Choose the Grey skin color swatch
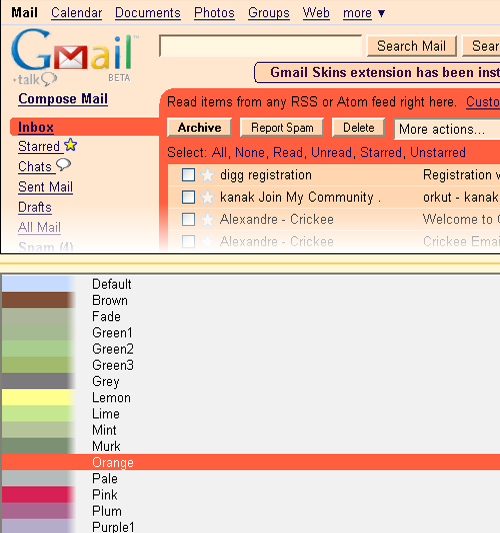The height and width of the screenshot is (533, 500). (x=37, y=381)
